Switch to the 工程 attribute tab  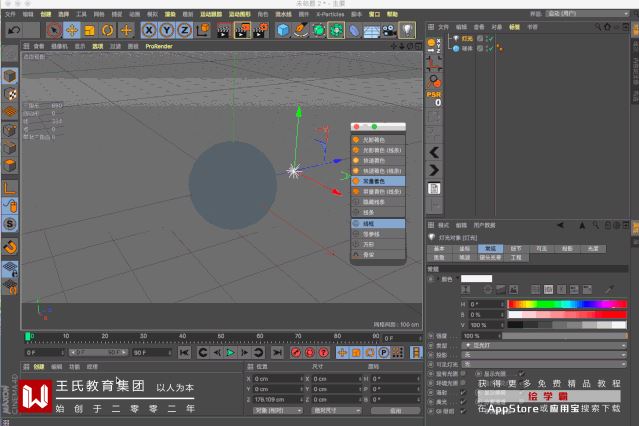516,258
